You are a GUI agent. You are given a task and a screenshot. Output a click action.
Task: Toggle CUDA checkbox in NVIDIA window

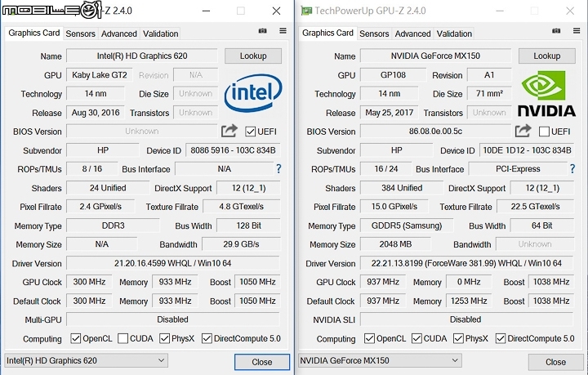pyautogui.click(x=416, y=338)
